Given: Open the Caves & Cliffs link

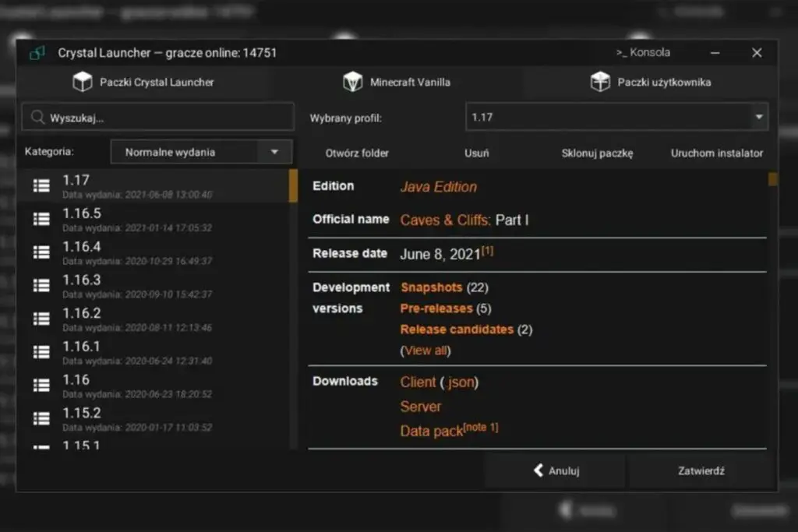Looking at the screenshot, I should [x=445, y=220].
